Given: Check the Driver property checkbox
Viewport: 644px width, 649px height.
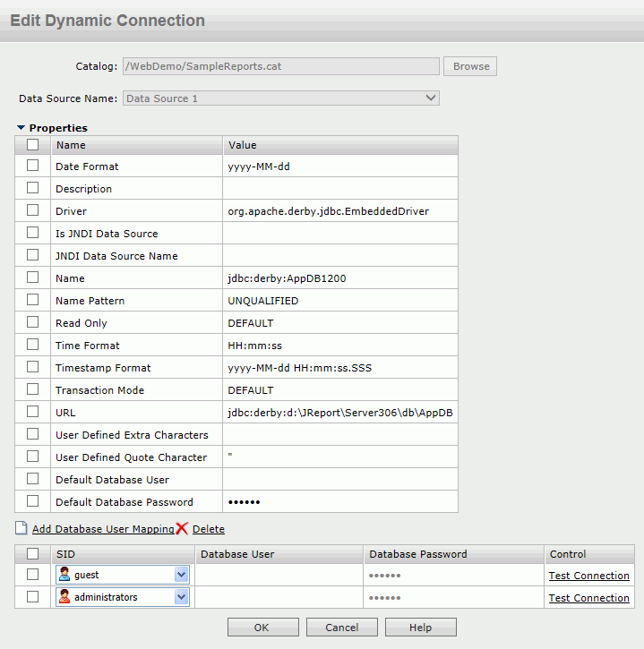Looking at the screenshot, I should coord(33,210).
